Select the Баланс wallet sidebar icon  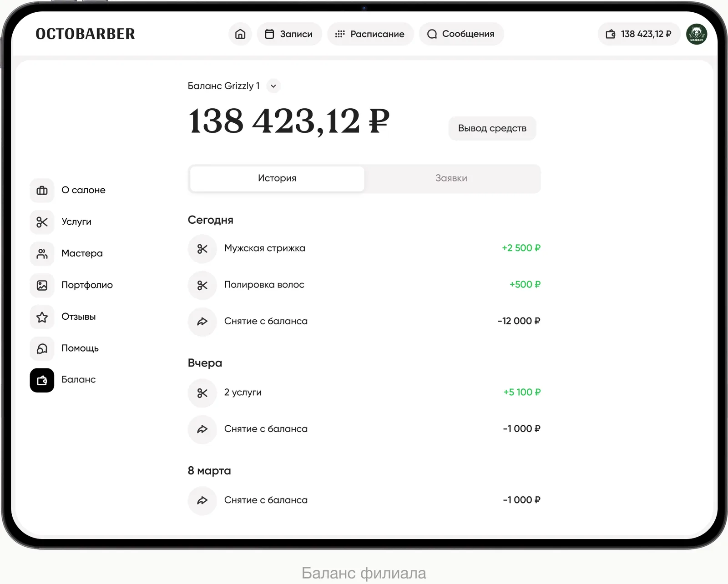(42, 380)
